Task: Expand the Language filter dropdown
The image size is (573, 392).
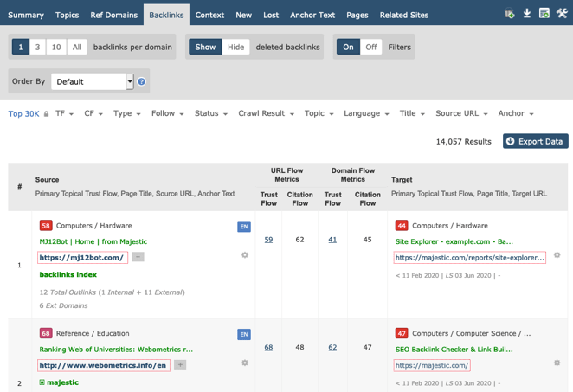Action: click(x=366, y=113)
